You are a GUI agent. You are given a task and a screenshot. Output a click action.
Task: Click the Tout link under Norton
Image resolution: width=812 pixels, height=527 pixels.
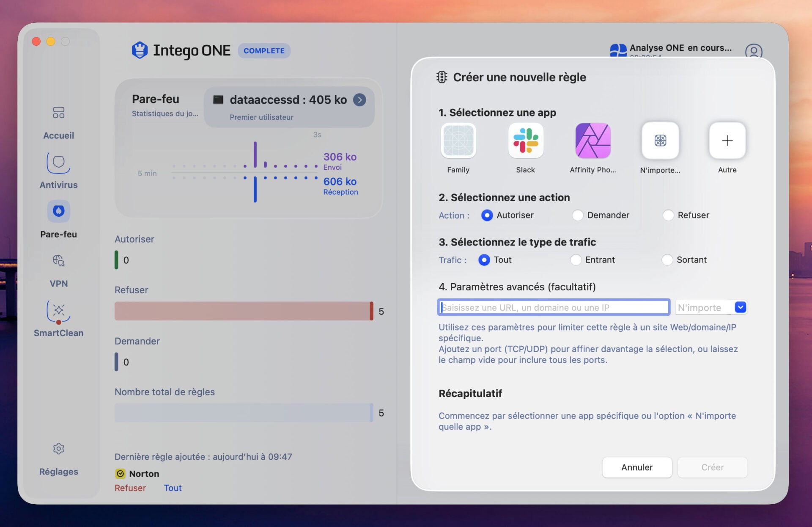(x=173, y=488)
